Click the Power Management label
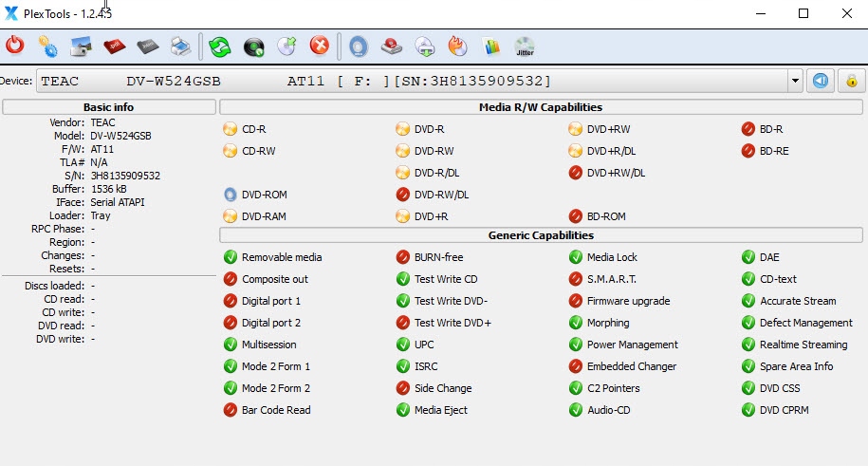 click(x=632, y=345)
